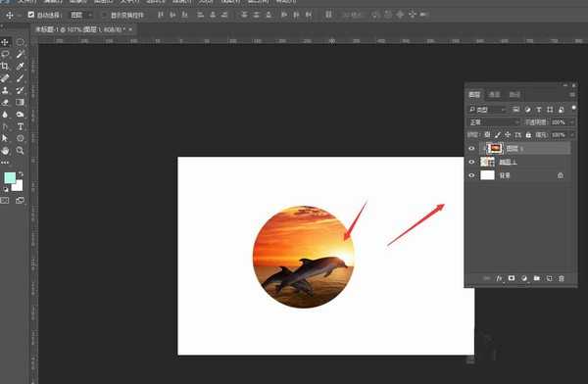Select the Blur tool
The height and width of the screenshot is (384, 588).
click(5, 115)
